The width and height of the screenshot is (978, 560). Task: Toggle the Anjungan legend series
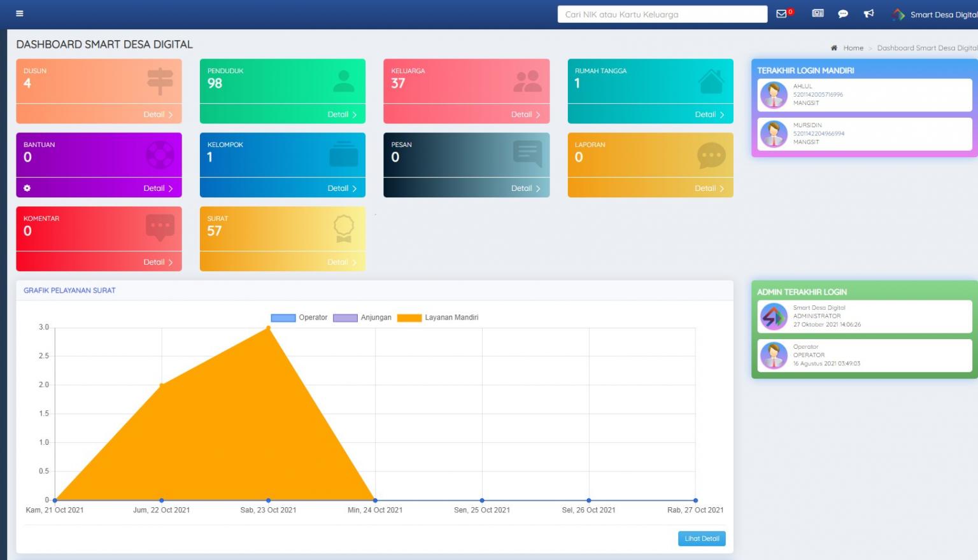345,318
